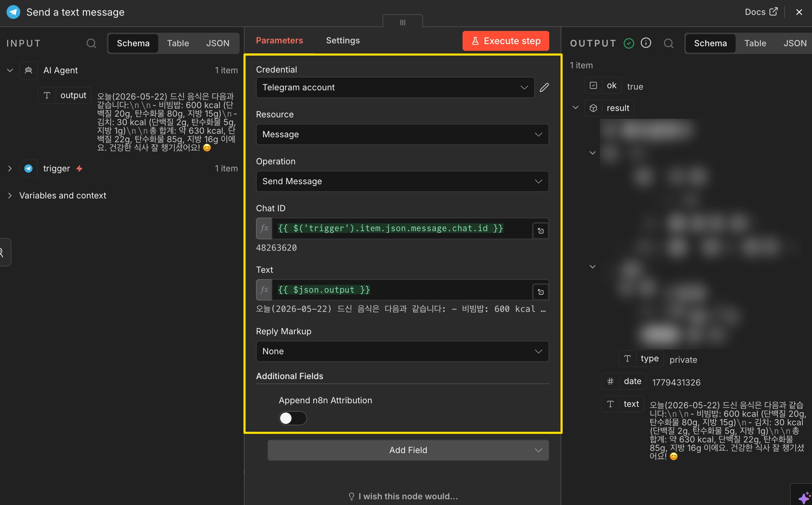Viewport: 812px width, 505px height.
Task: Click the Telegram logo in the header
Action: click(13, 12)
